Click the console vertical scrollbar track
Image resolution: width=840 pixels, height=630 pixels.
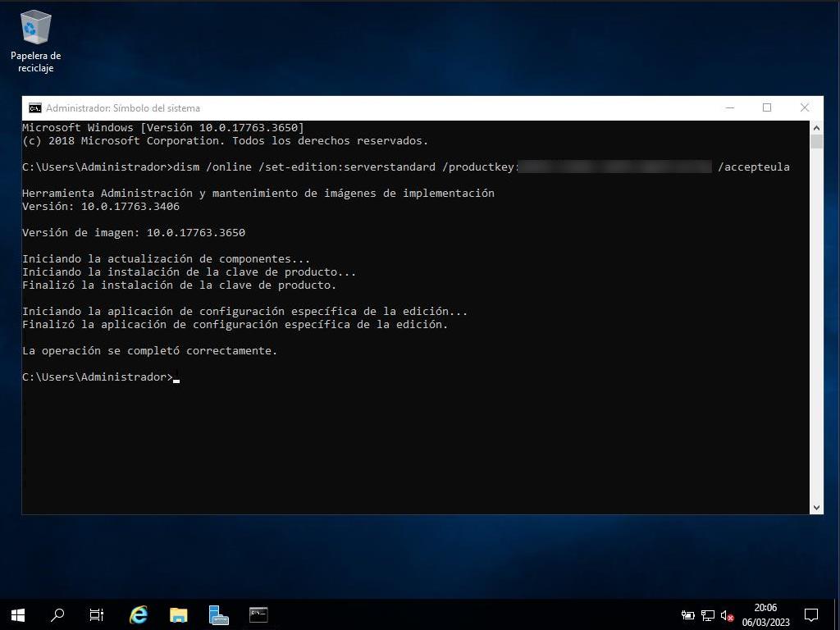point(816,328)
